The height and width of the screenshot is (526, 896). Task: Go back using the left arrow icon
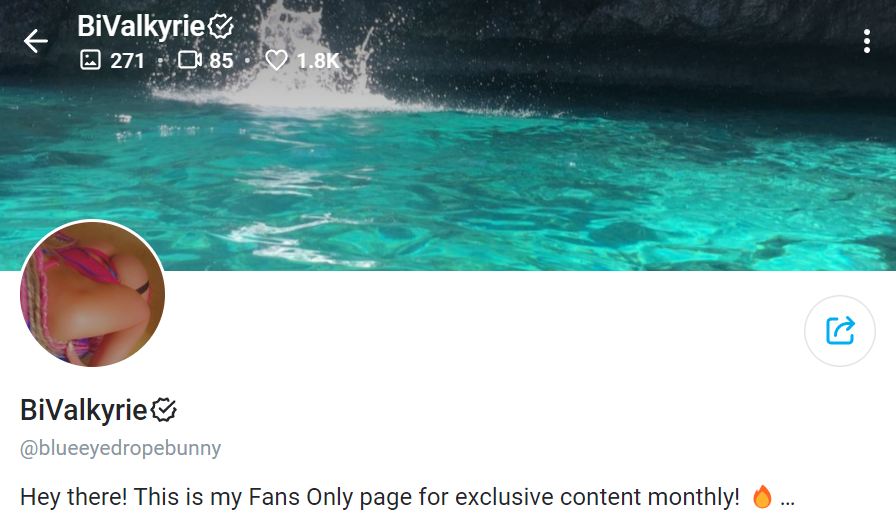35,41
